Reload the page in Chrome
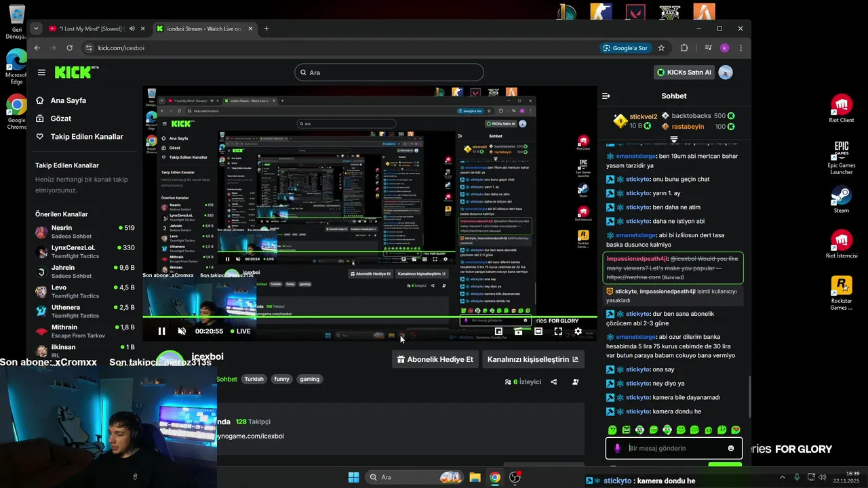 pyautogui.click(x=69, y=48)
